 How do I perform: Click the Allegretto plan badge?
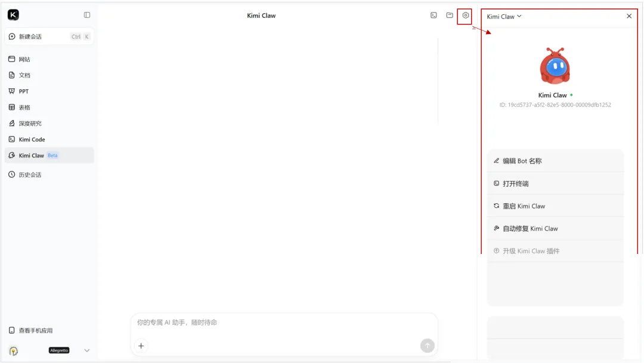59,350
